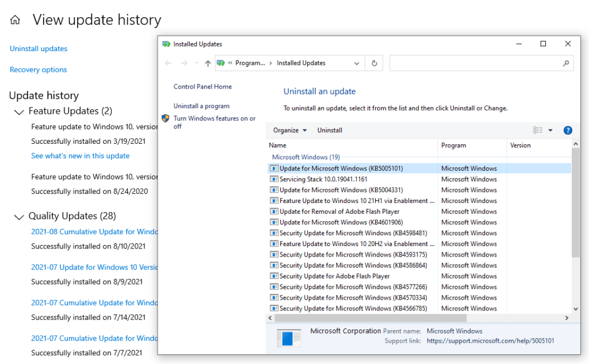The image size is (589, 364).
Task: Click the home icon beside View update history
Action: (x=14, y=19)
